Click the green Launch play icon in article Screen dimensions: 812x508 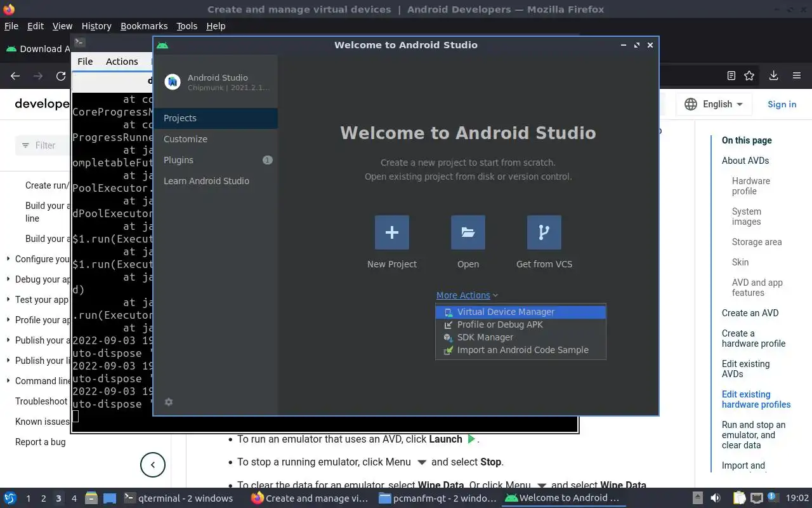click(471, 439)
